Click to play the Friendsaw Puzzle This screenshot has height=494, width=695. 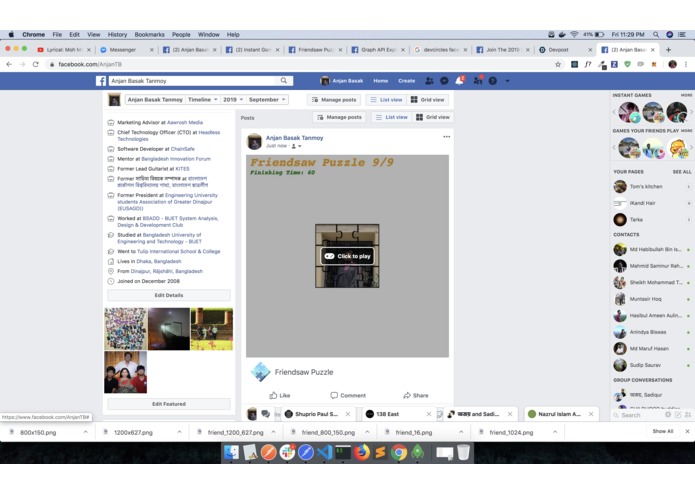coord(347,256)
